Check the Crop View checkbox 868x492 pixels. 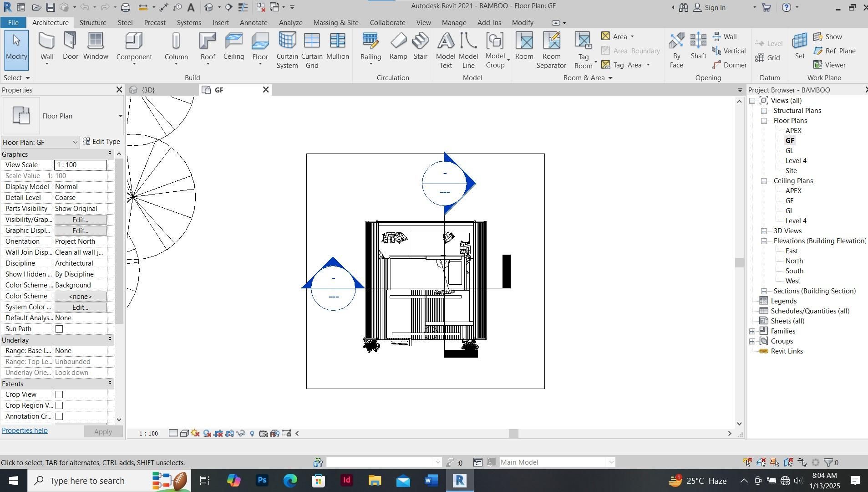click(59, 395)
